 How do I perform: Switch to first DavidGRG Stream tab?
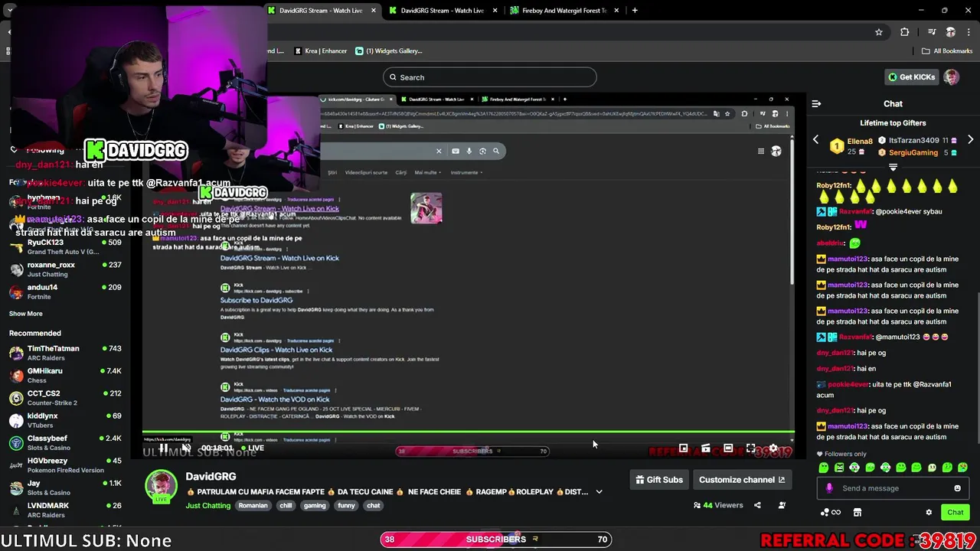321,11
